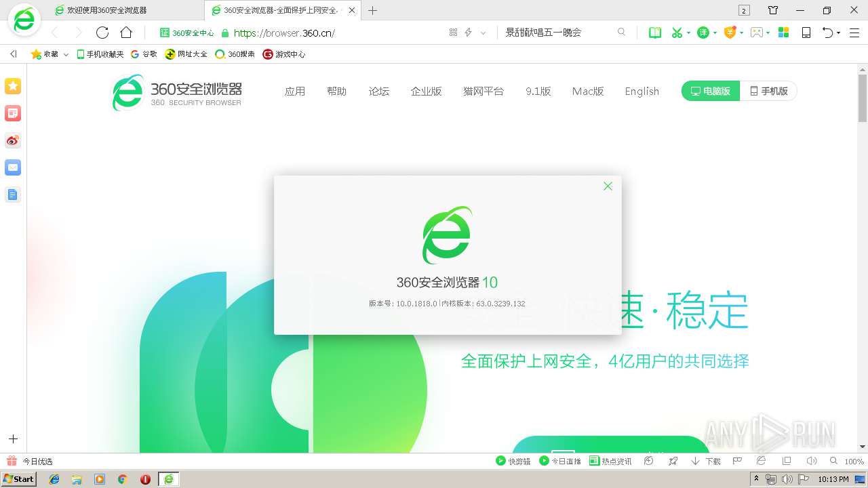Open the sidebar Weibo icon
The image size is (868, 488).
point(13,140)
